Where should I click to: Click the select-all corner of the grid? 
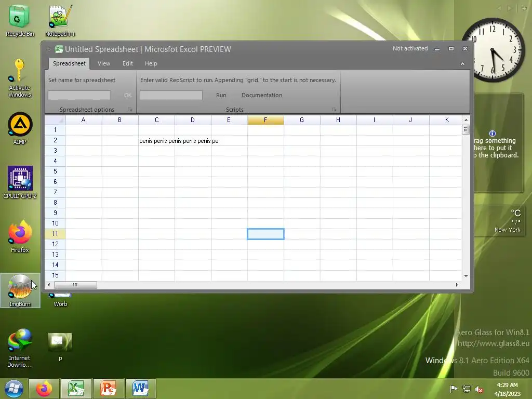55,120
